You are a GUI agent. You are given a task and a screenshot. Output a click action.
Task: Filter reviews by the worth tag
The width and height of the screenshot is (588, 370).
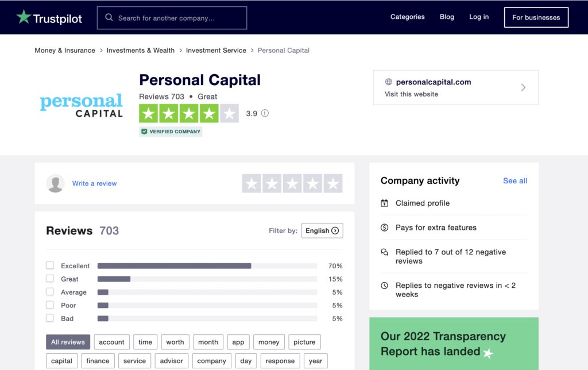click(175, 342)
